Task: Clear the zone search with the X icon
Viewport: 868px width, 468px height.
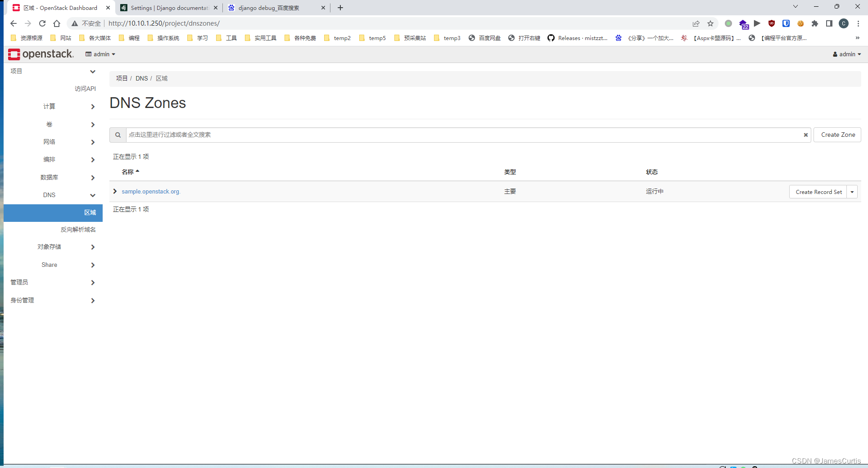Action: point(805,135)
